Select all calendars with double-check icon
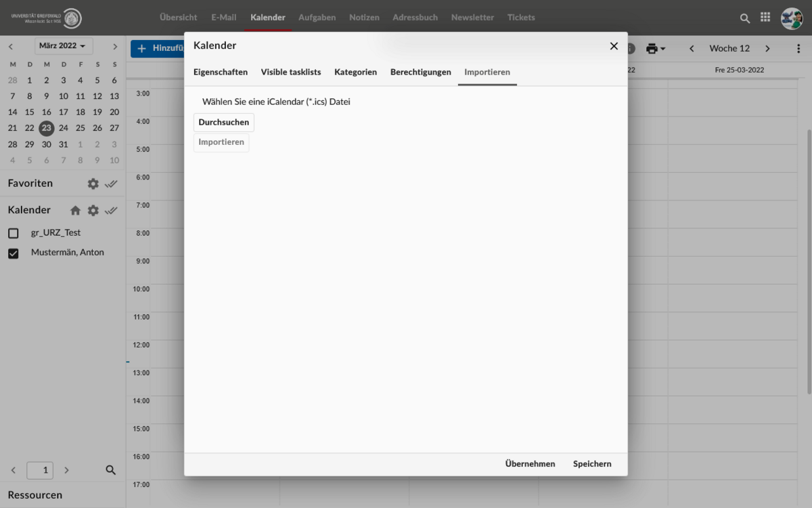Image resolution: width=812 pixels, height=508 pixels. click(x=112, y=210)
